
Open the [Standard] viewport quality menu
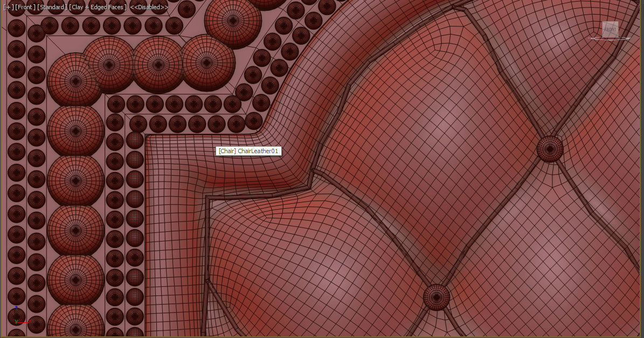click(52, 8)
